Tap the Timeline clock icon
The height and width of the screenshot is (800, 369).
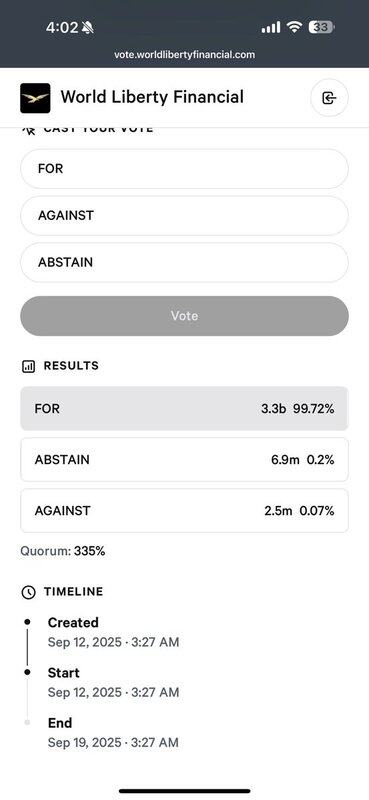click(x=29, y=592)
